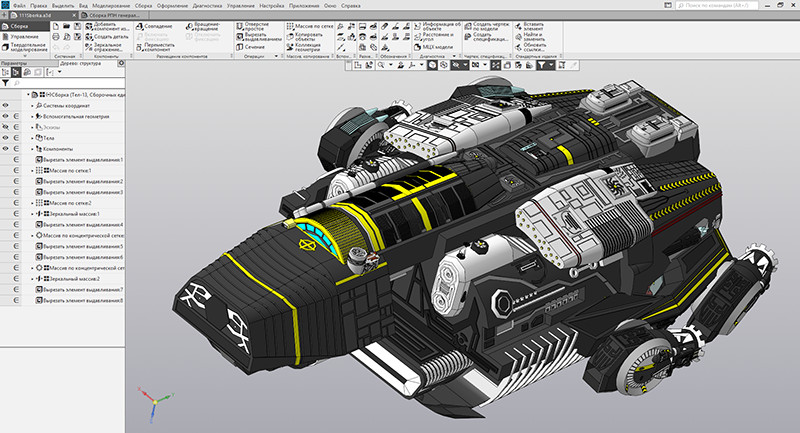800x433 pixels.
Task: Click the Управление panel button
Action: (x=25, y=36)
